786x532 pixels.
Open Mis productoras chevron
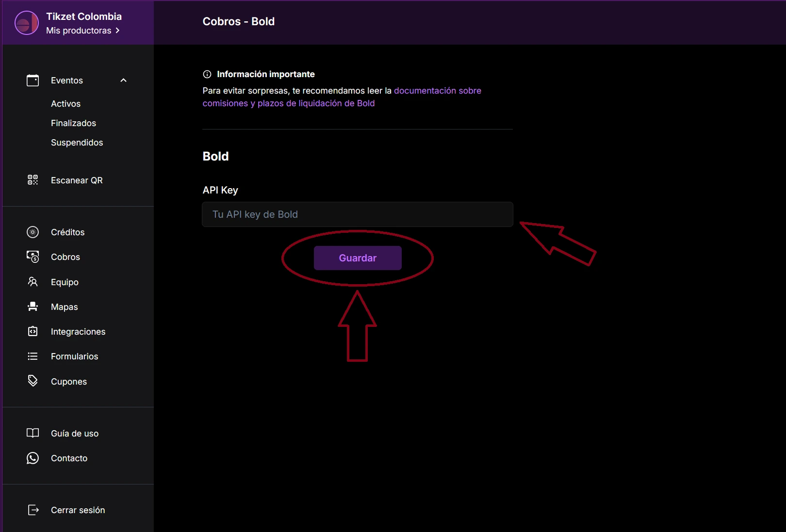[x=117, y=31]
